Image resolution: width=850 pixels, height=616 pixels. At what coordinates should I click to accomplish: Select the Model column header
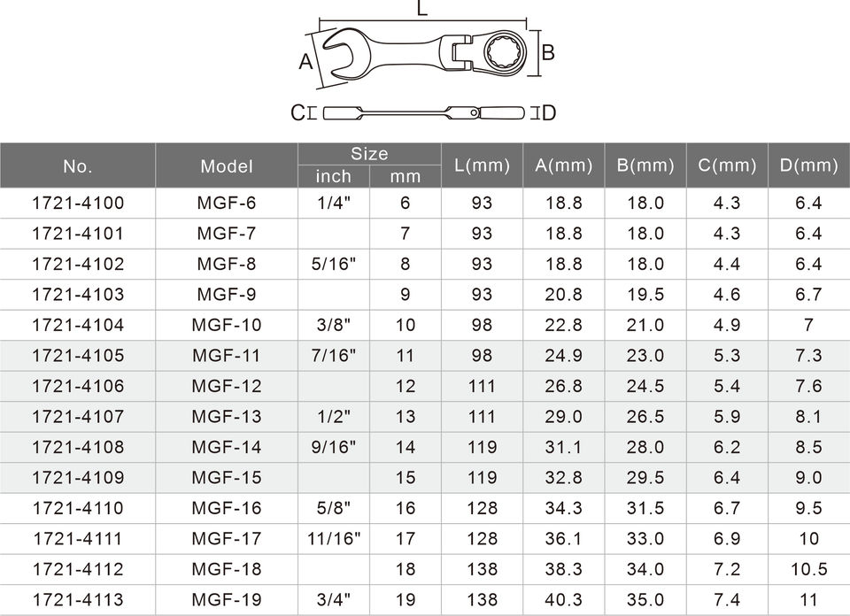(x=227, y=166)
